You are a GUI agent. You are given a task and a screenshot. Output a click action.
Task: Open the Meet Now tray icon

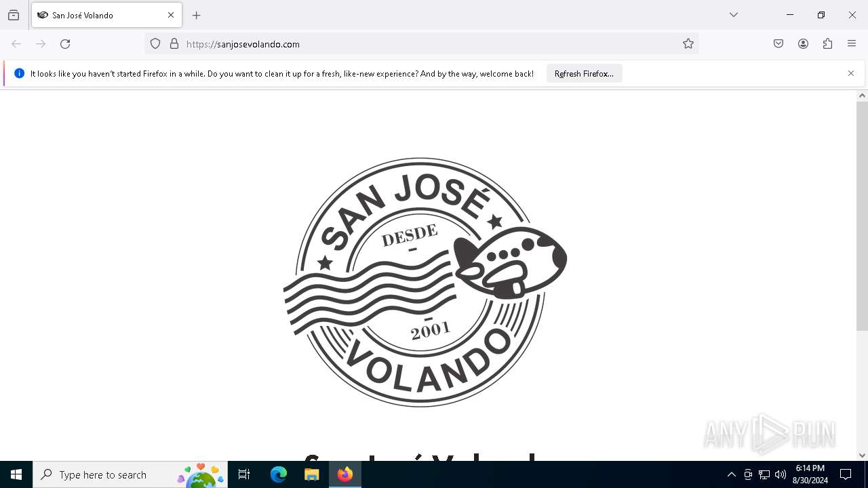click(748, 474)
